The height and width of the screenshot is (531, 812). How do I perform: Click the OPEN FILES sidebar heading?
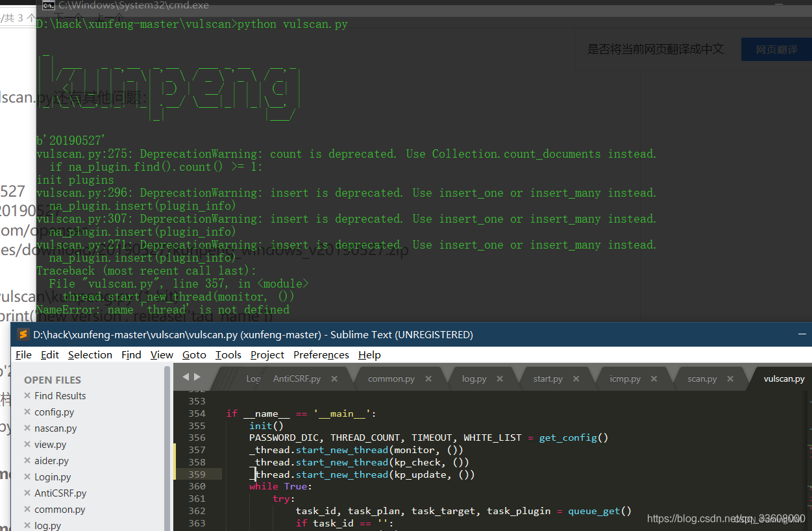tap(53, 380)
